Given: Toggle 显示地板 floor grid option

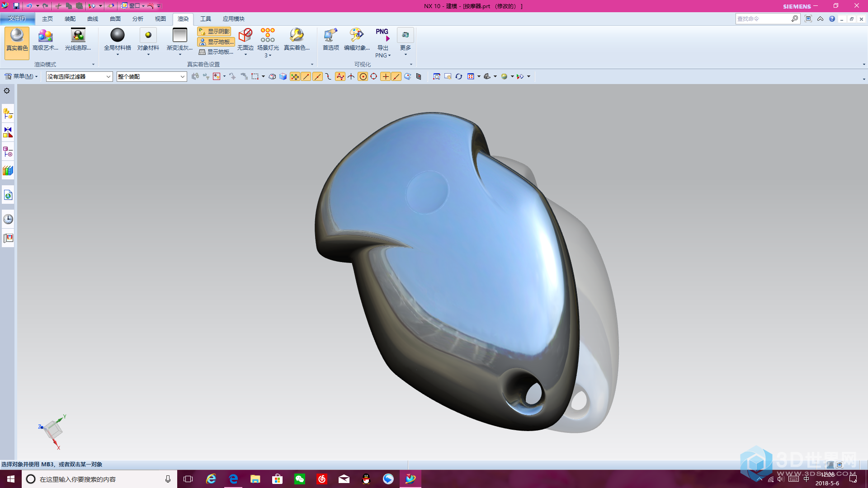Looking at the screenshot, I should (x=216, y=52).
